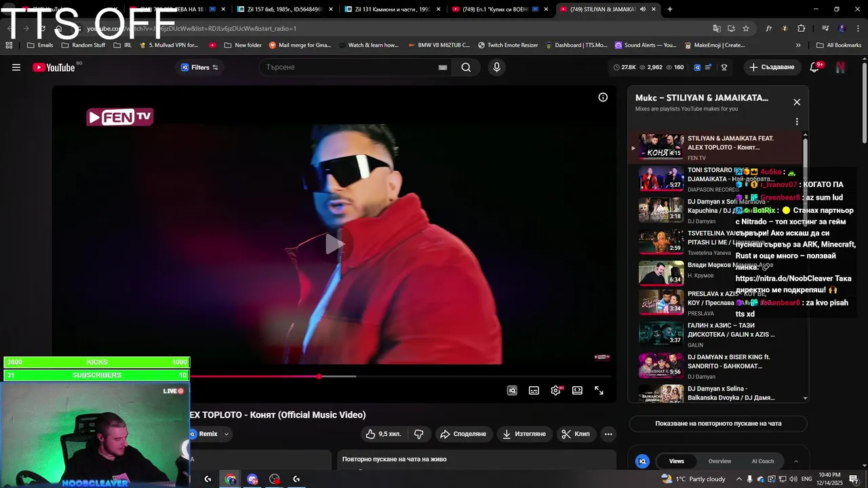Toggle theater mode in the player

[x=577, y=390]
